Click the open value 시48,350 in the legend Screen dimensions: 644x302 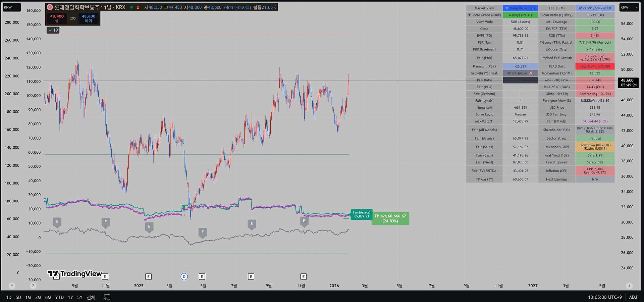(x=153, y=7)
